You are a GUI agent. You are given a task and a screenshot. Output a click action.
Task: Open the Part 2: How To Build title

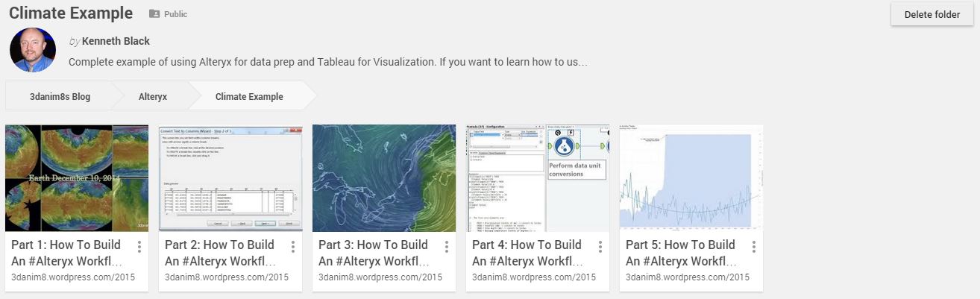[222, 253]
